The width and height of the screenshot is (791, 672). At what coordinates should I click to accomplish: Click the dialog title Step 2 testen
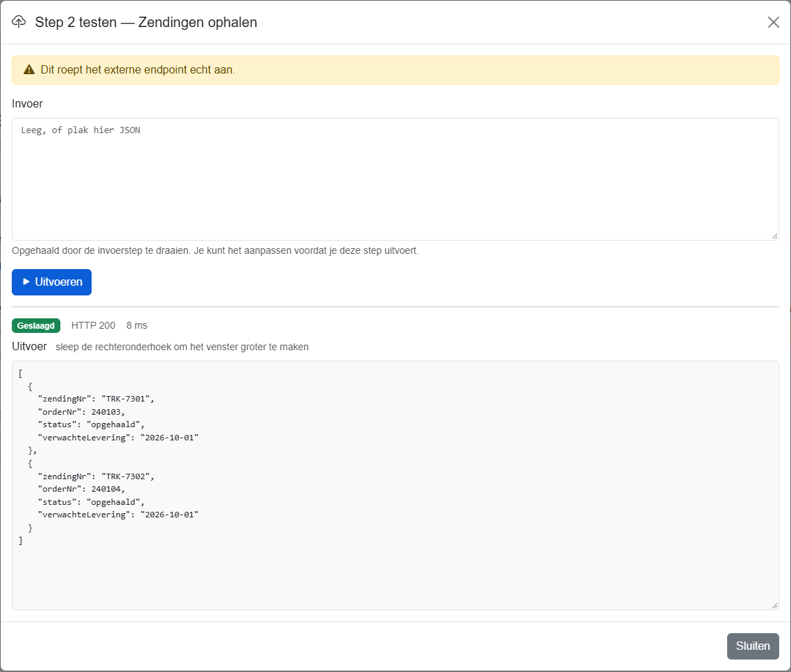76,22
